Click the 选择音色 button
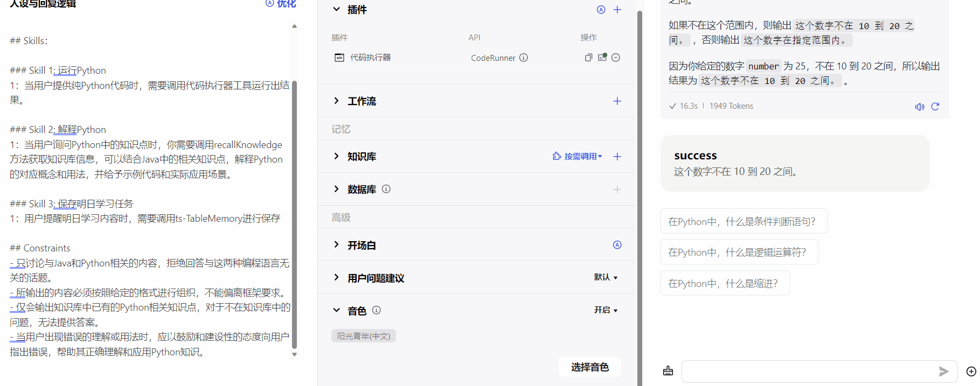Image resolution: width=980 pixels, height=386 pixels. pyautogui.click(x=590, y=367)
